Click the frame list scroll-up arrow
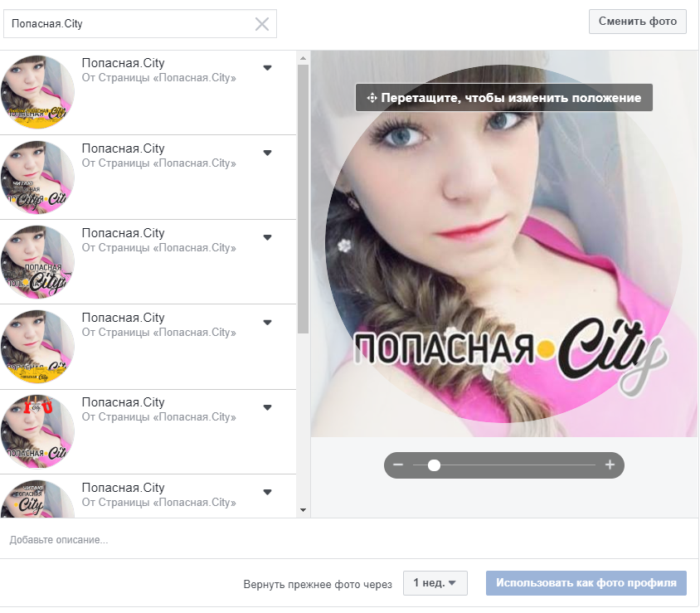This screenshot has width=700, height=613. 303,58
